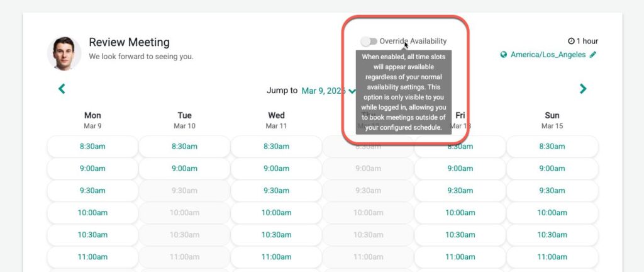Choose Wednesday 9:30am time slot

pyautogui.click(x=276, y=190)
